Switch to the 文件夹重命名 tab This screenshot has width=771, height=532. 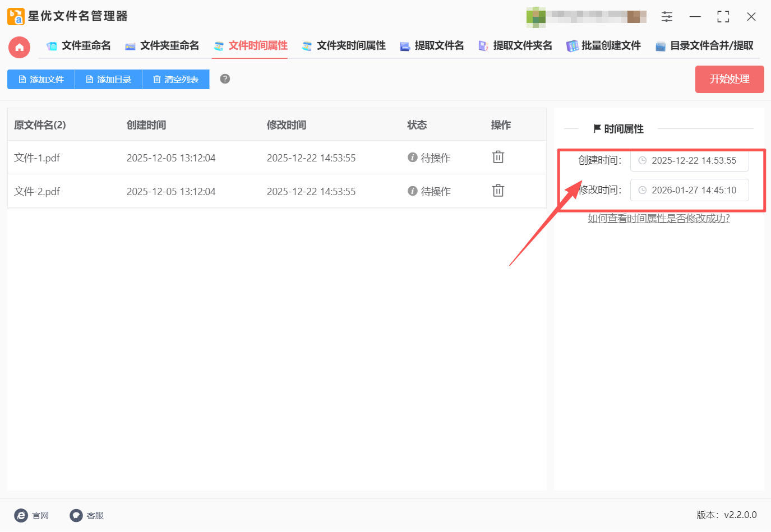coord(162,46)
